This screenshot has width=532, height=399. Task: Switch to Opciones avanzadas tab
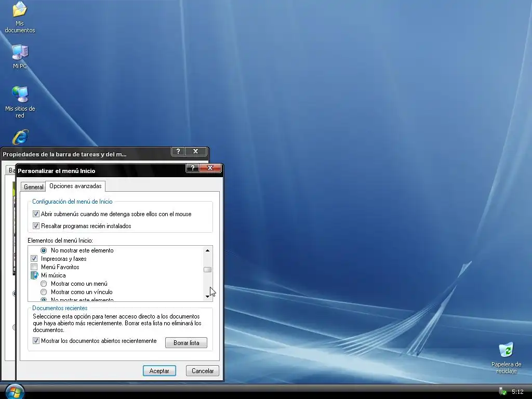point(75,186)
